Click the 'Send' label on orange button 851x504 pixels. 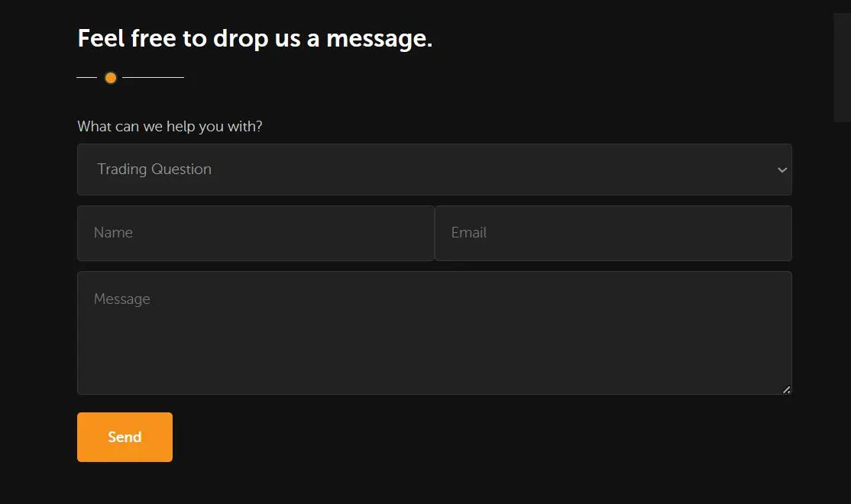125,438
